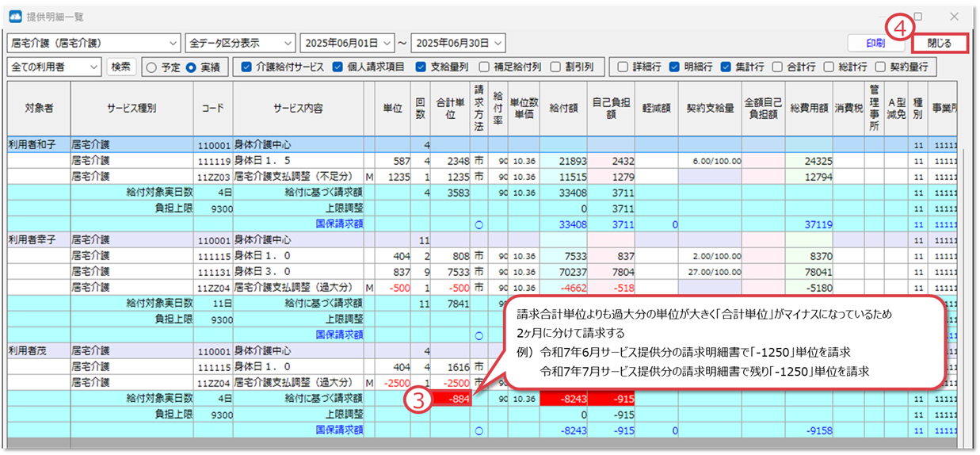Open the 居宅介護 service type dropdown
Viewport: 980px width, 455px height.
[93, 43]
